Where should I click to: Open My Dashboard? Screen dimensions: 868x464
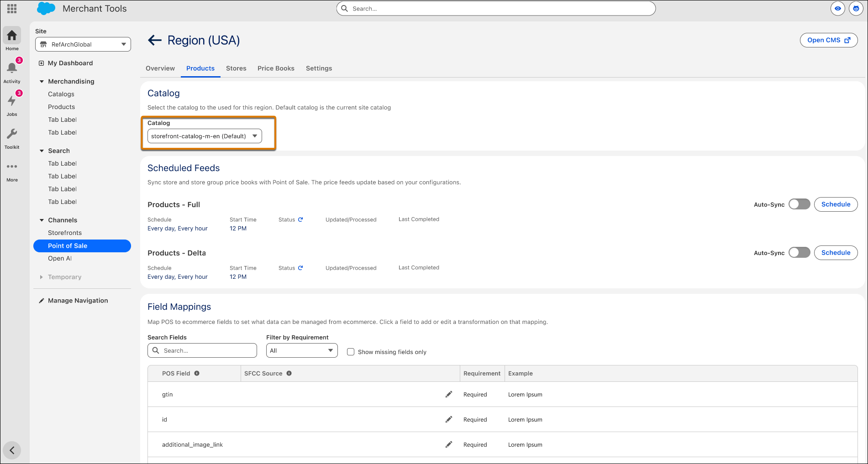tap(70, 63)
